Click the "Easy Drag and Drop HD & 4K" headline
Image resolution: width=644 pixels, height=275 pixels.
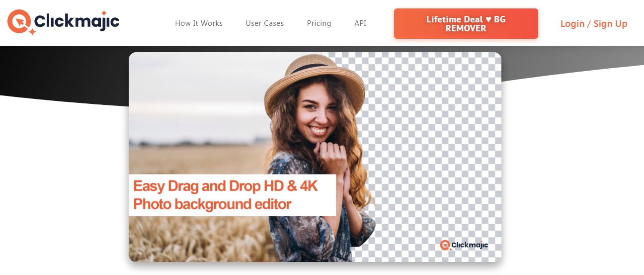[x=225, y=186]
